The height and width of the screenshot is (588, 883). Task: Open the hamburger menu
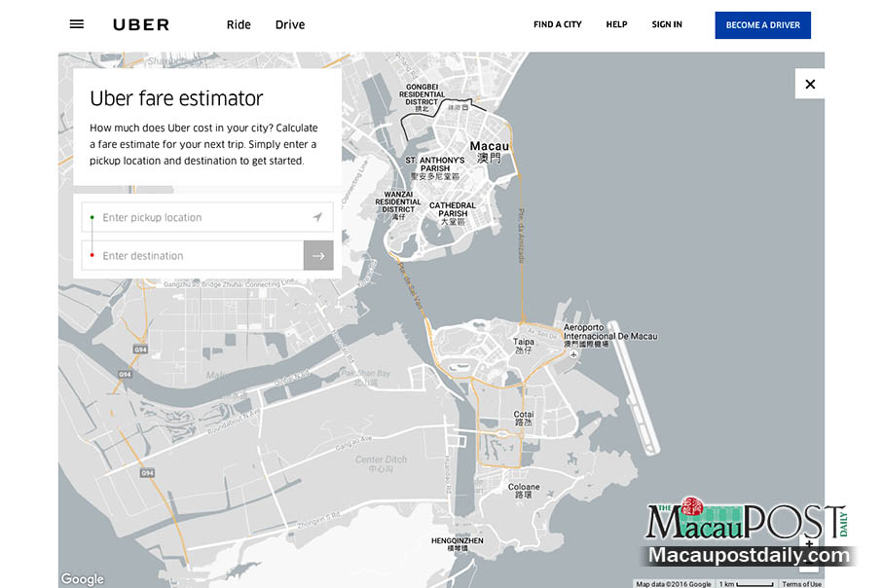[77, 24]
